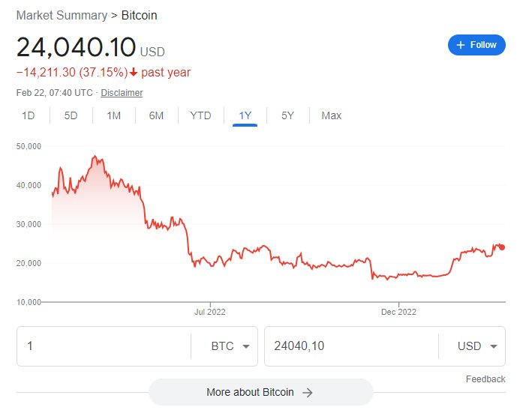Show the Max time range

click(x=331, y=115)
